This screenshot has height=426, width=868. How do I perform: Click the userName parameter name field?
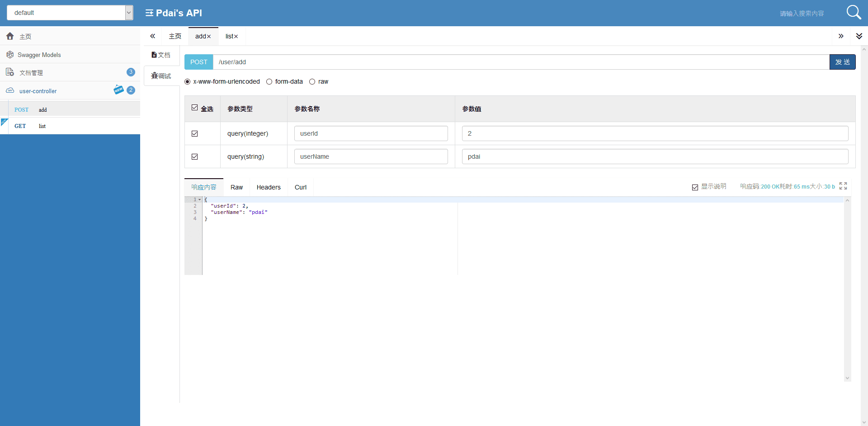point(371,156)
